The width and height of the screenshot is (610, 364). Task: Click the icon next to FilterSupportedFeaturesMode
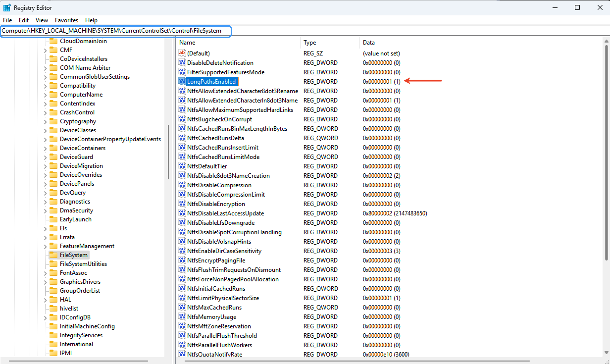pos(182,72)
